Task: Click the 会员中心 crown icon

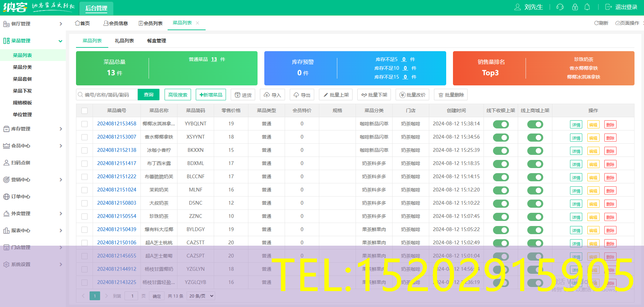Action: [x=6, y=146]
